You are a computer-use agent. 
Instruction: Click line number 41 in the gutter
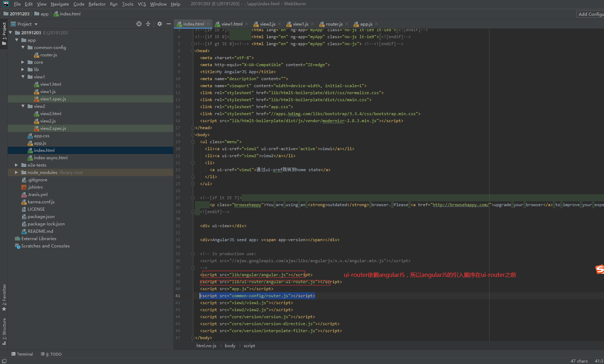(178, 296)
